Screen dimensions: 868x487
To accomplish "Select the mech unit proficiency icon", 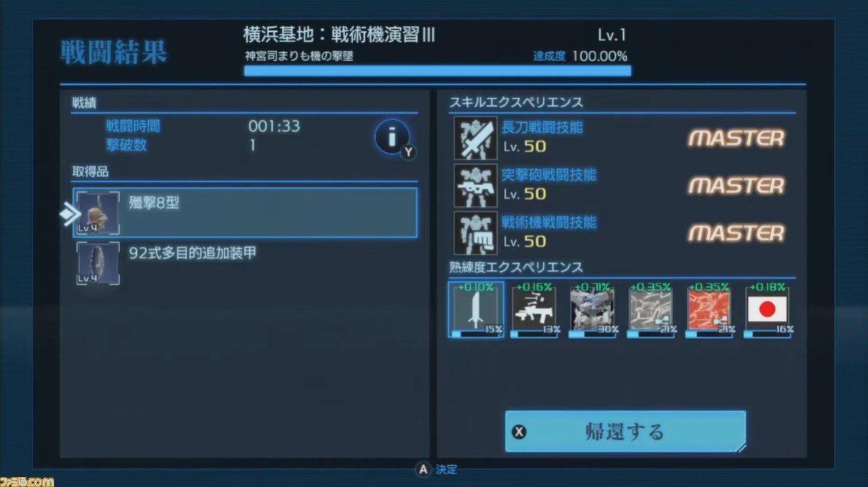I will [593, 309].
